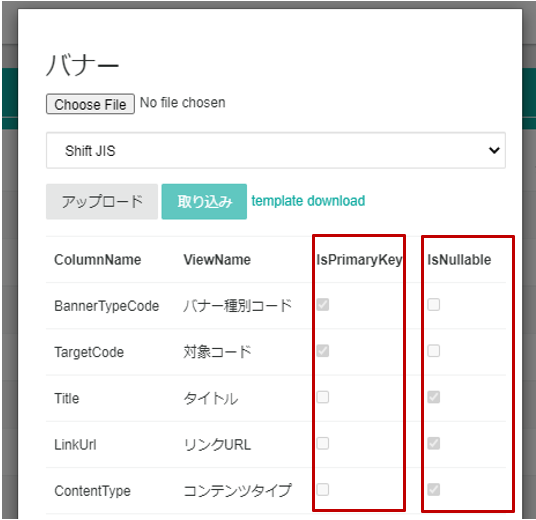Click the アップロード button
The width and height of the screenshot is (536, 520).
click(x=102, y=201)
